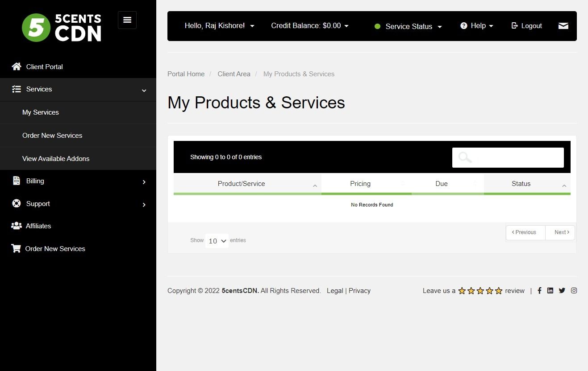Open the Help dropdown menu
Screen dimensions: 588x371
477,26
